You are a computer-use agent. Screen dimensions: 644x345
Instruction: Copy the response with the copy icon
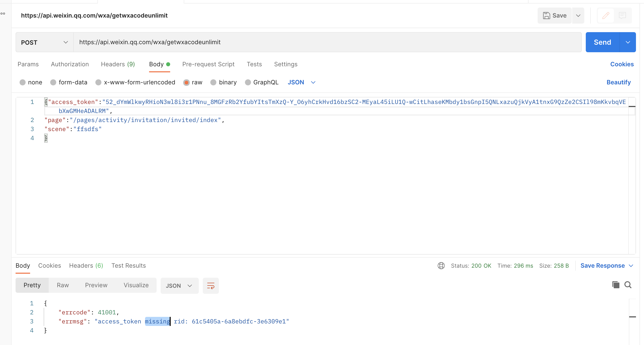point(616,285)
